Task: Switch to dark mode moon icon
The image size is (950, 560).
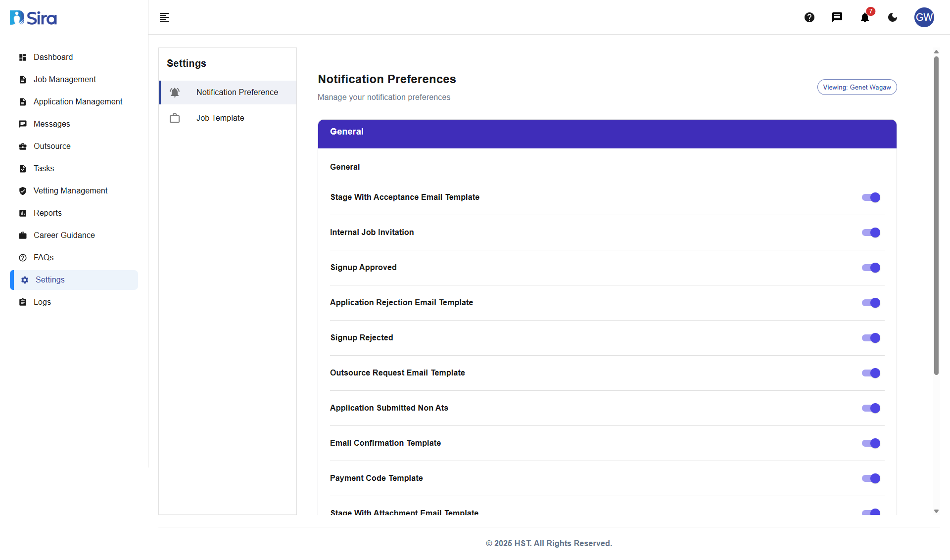Action: pyautogui.click(x=893, y=17)
